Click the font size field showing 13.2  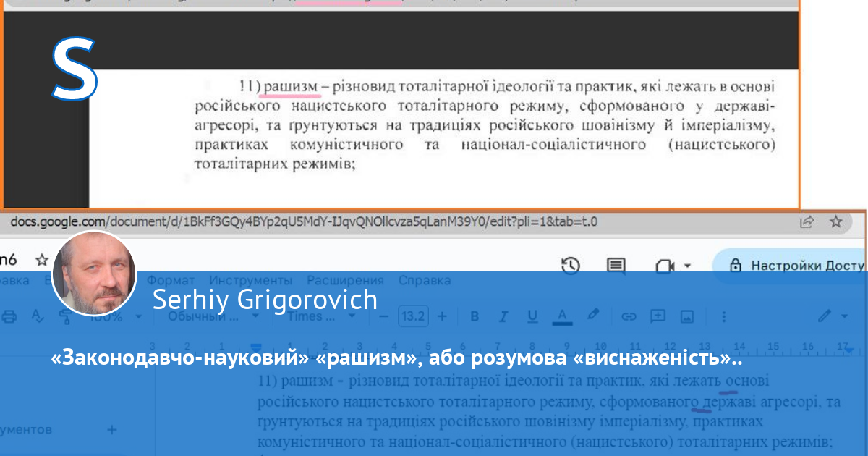[x=413, y=316]
